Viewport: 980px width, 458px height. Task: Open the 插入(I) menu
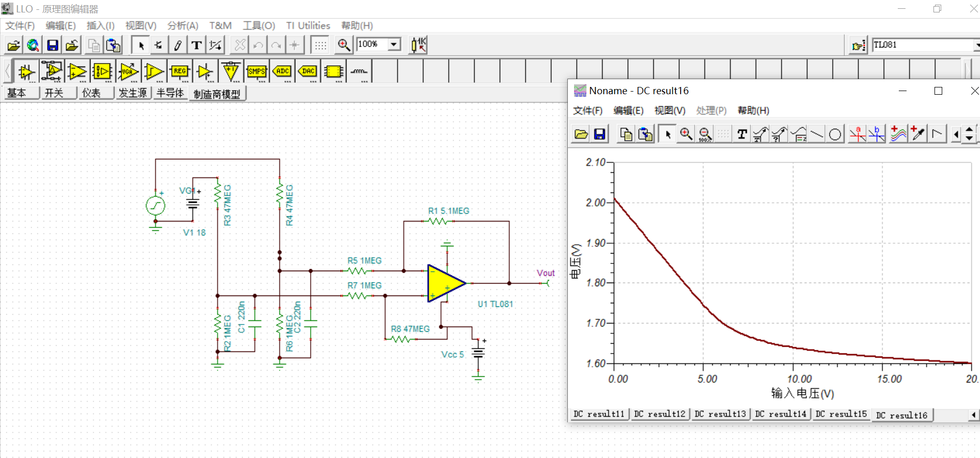100,25
